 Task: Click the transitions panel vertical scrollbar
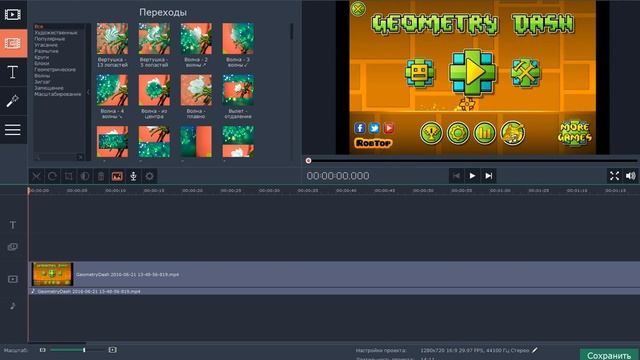(x=291, y=32)
